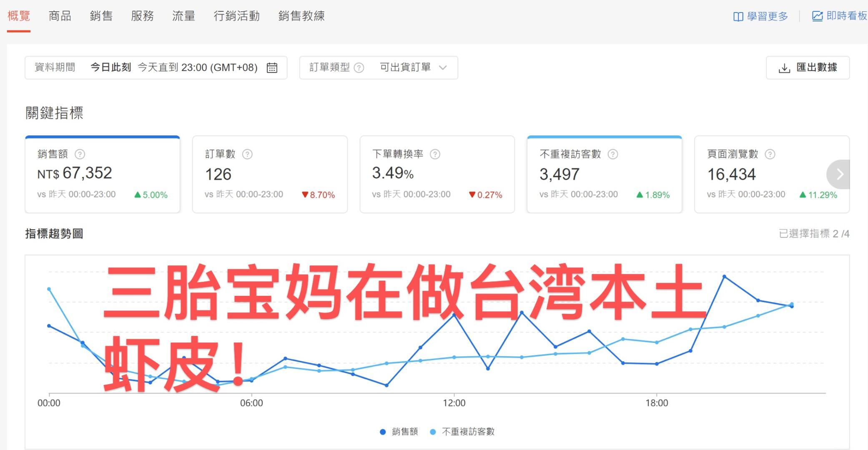Click the calendar icon in 資料期間
The image size is (868, 450).
272,67
